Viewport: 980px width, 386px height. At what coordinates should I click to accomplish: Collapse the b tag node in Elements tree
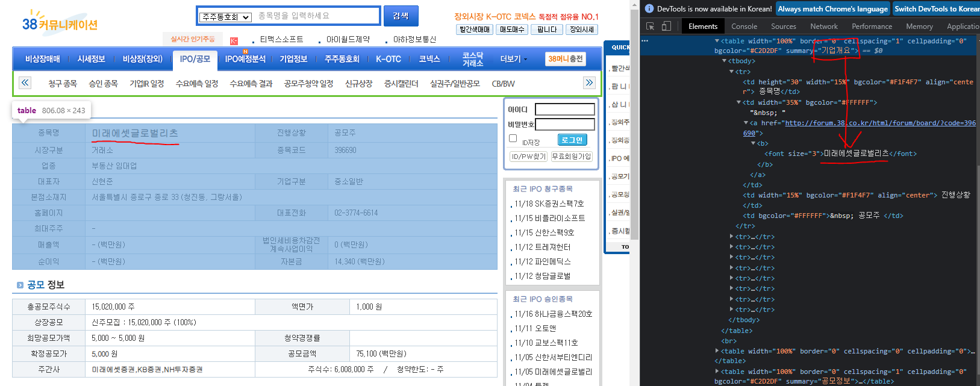[753, 143]
